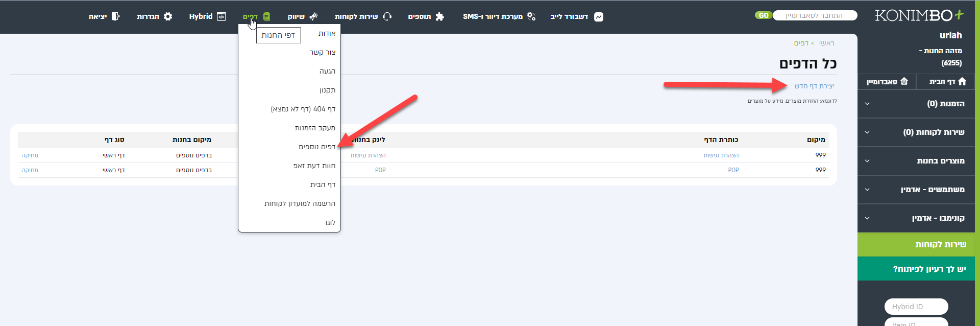Screen dimensions: 980x326
Task: Click the יש לך רעיון לפיתוח button
Action: tap(916, 269)
